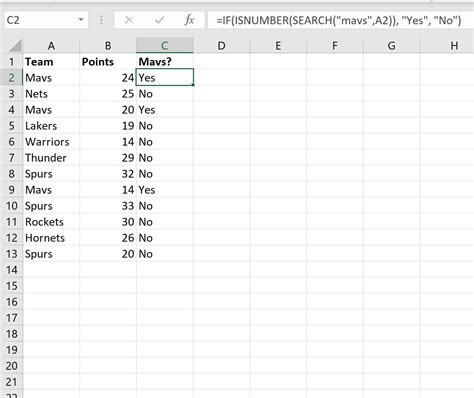The image size is (474, 398).
Task: Click the points value 30
Action: pos(108,222)
